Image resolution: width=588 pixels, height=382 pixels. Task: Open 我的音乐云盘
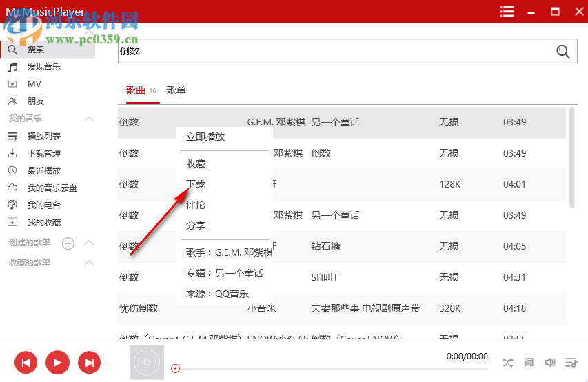pyautogui.click(x=52, y=188)
